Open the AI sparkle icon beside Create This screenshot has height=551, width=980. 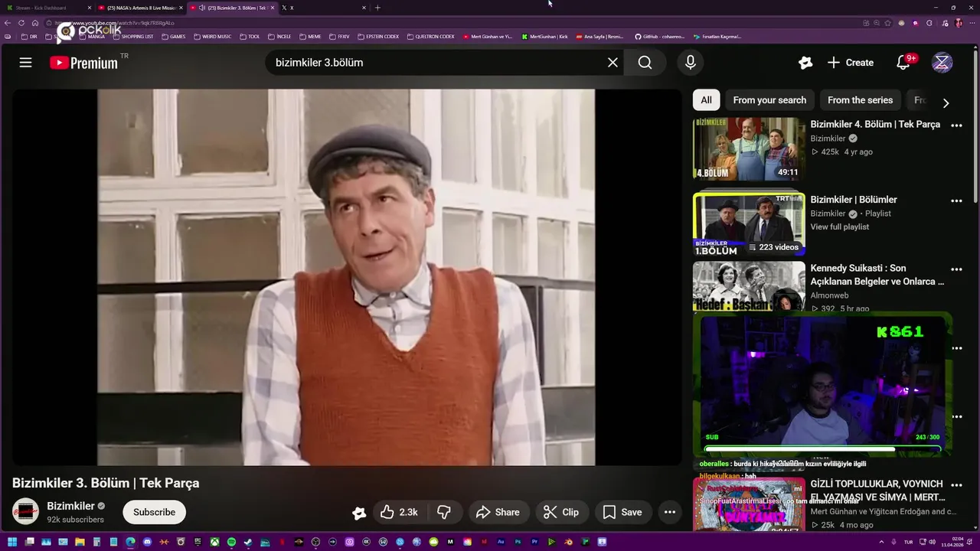pyautogui.click(x=805, y=63)
